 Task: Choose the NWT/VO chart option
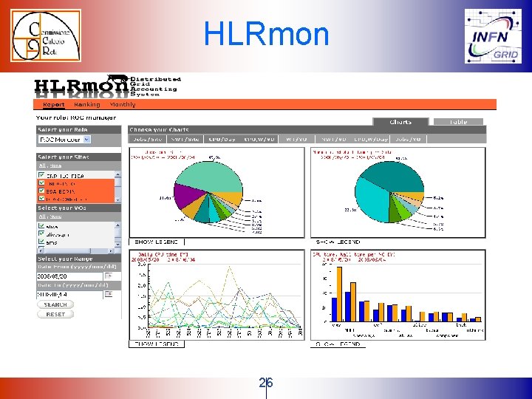click(x=334, y=139)
